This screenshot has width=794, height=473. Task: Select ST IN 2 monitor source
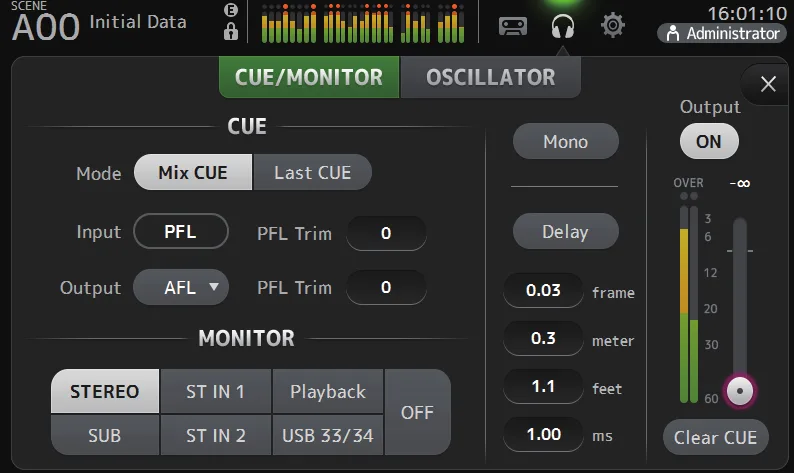pyautogui.click(x=216, y=435)
